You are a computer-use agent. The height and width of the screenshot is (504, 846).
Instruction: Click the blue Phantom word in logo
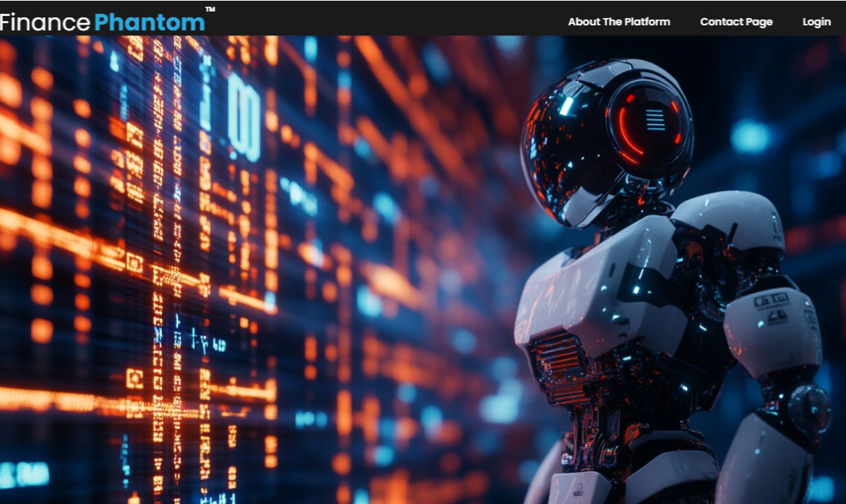point(149,22)
